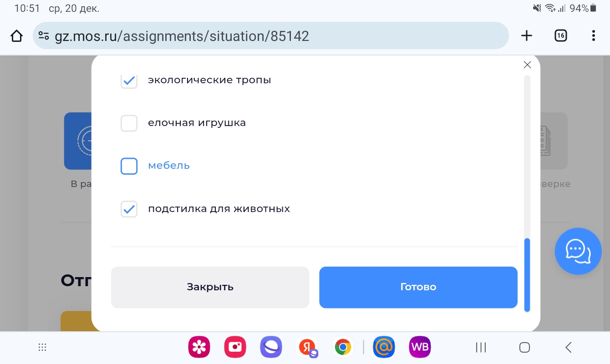610x364 pixels.
Task: Uncheck подстилка для животных option
Action: [x=129, y=209]
